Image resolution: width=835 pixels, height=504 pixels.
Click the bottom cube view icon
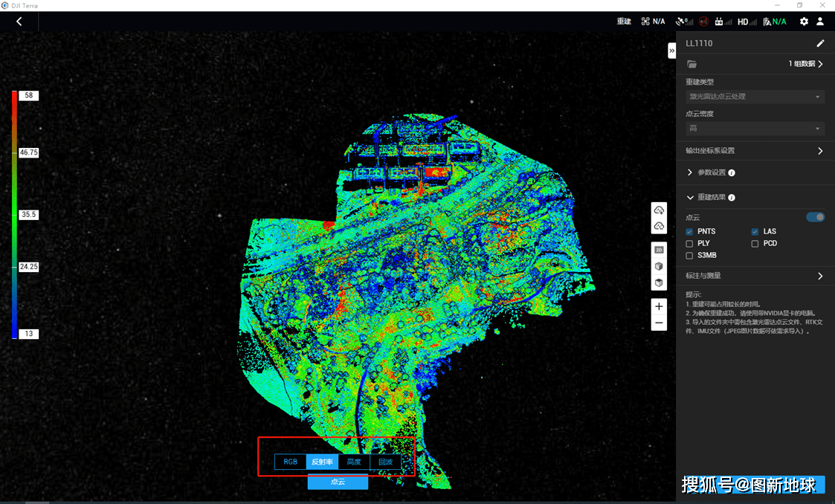659,282
